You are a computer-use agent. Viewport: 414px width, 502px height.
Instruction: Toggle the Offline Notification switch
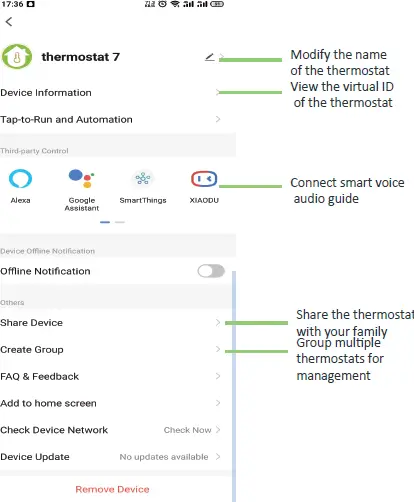pos(211,271)
